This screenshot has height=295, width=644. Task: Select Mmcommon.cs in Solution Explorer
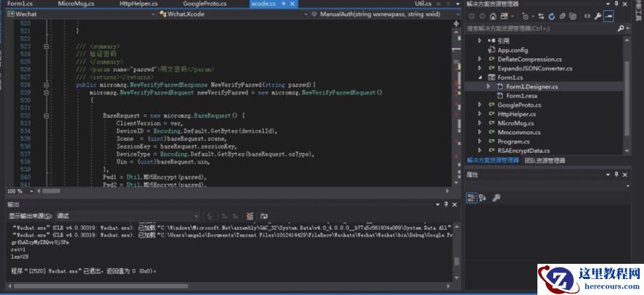pyautogui.click(x=519, y=133)
